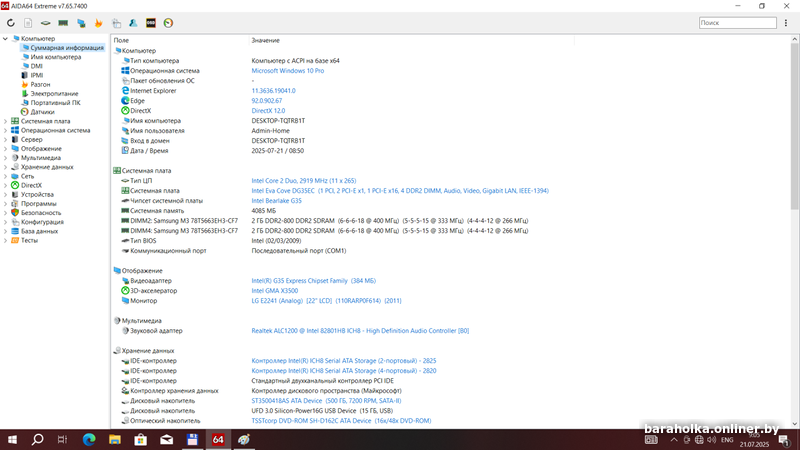The image size is (800, 450).
Task: Launch the stability test flame icon
Action: pos(98,23)
